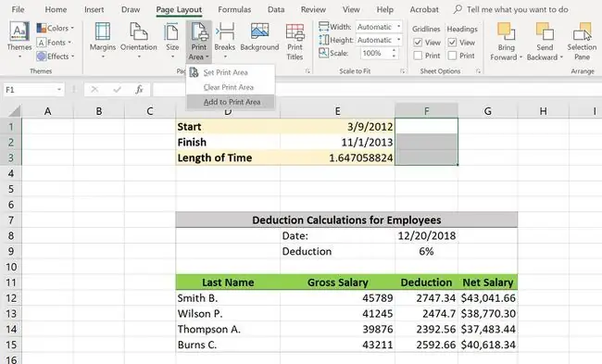Select net salary $38,770.30 cell
Viewport: 602px width, 364px height.
pyautogui.click(x=487, y=314)
